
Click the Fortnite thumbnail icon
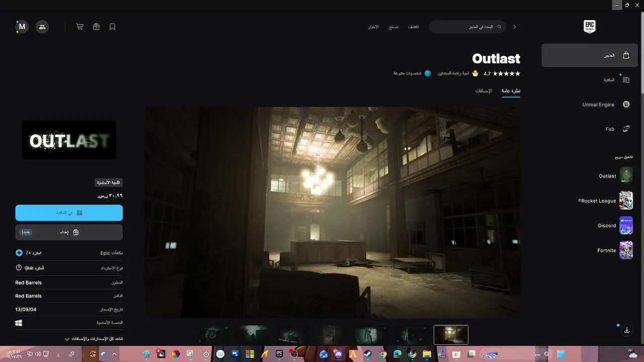[626, 250]
